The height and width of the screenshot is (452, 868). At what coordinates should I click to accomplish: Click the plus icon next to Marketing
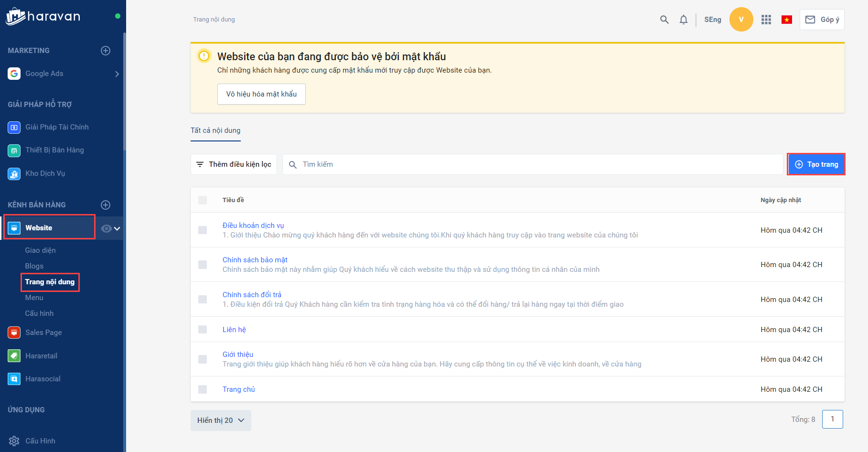click(106, 51)
